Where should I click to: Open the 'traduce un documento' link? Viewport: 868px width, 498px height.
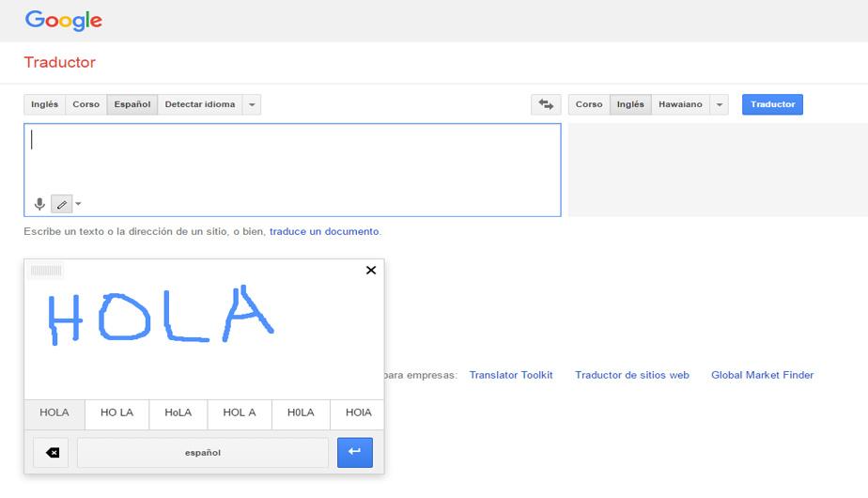click(324, 231)
